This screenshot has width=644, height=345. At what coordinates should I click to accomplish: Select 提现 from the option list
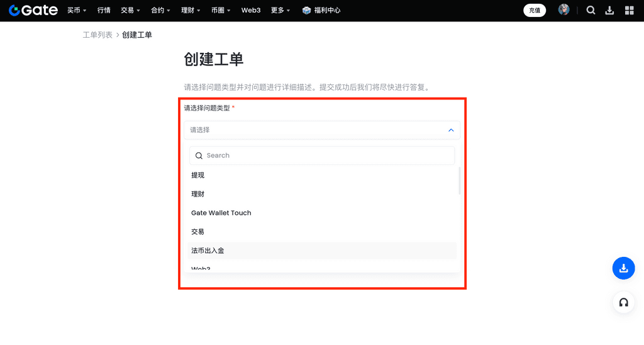tap(198, 175)
